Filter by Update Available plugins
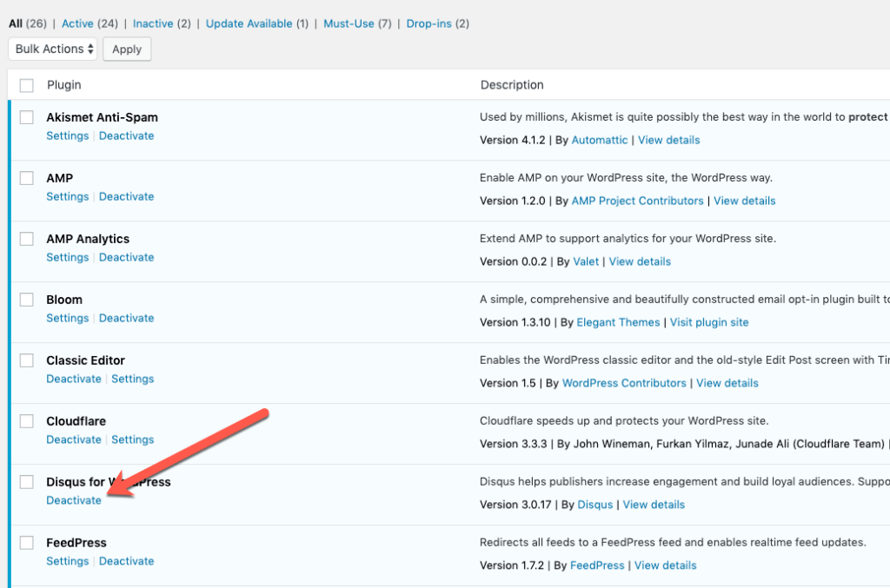The height and width of the screenshot is (588, 890). (249, 23)
